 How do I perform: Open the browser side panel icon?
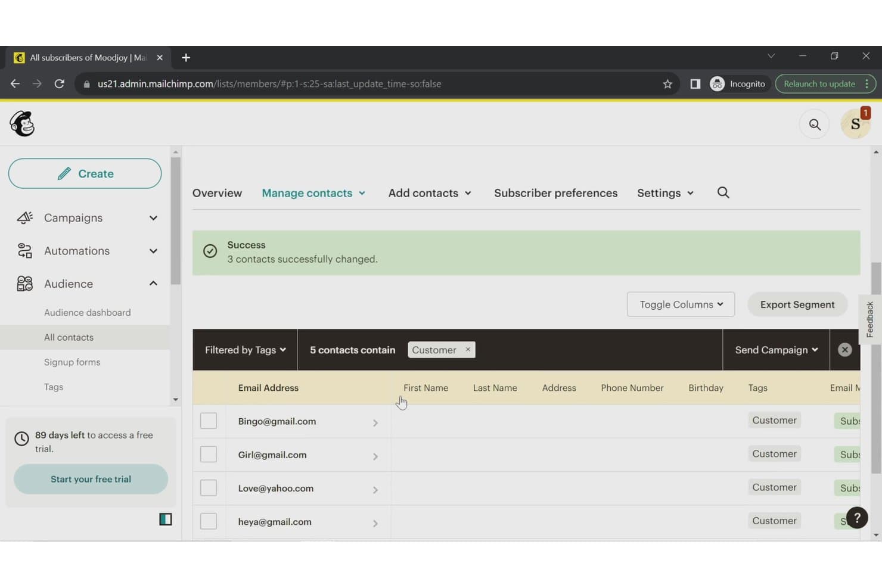(695, 84)
